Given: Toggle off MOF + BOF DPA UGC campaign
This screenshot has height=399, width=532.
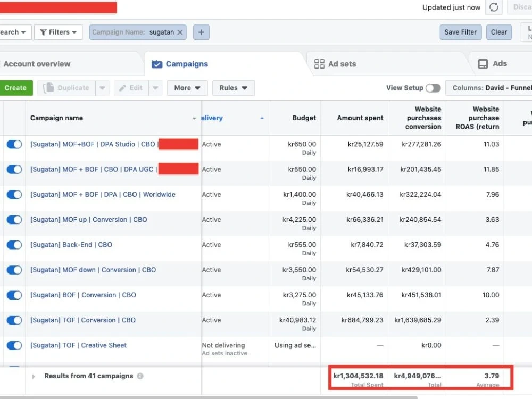Looking at the screenshot, I should 14,169.
